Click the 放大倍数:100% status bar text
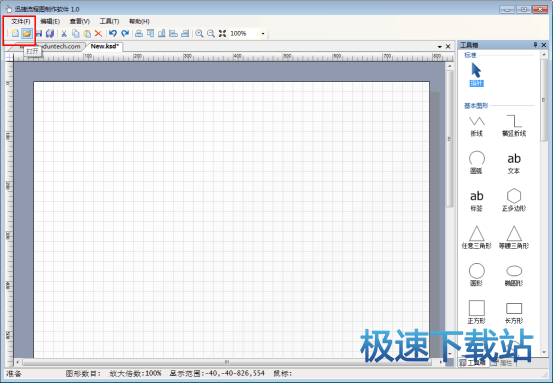This screenshot has width=554, height=383. pos(135,373)
